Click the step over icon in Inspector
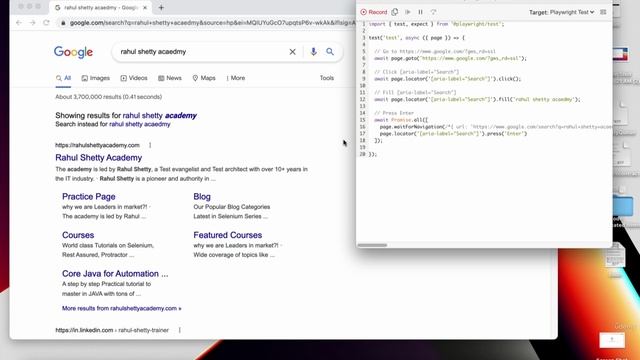640x360 pixels. [x=433, y=12]
